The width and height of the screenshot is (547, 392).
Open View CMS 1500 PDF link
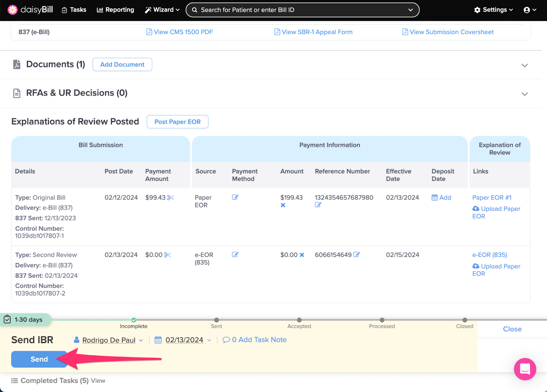(179, 32)
